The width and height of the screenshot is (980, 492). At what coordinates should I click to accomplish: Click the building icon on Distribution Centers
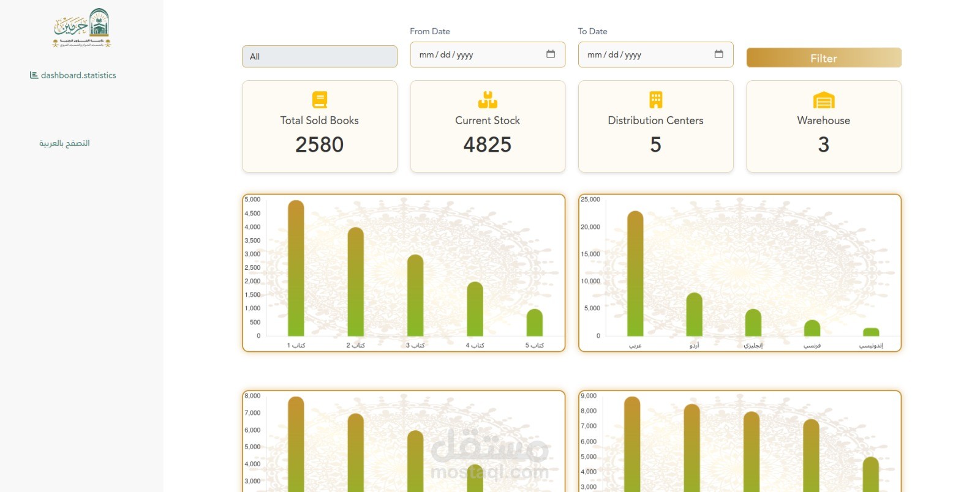click(x=656, y=100)
